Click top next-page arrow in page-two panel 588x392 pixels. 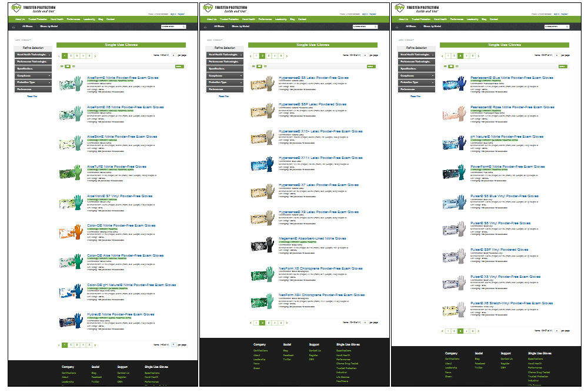287,56
